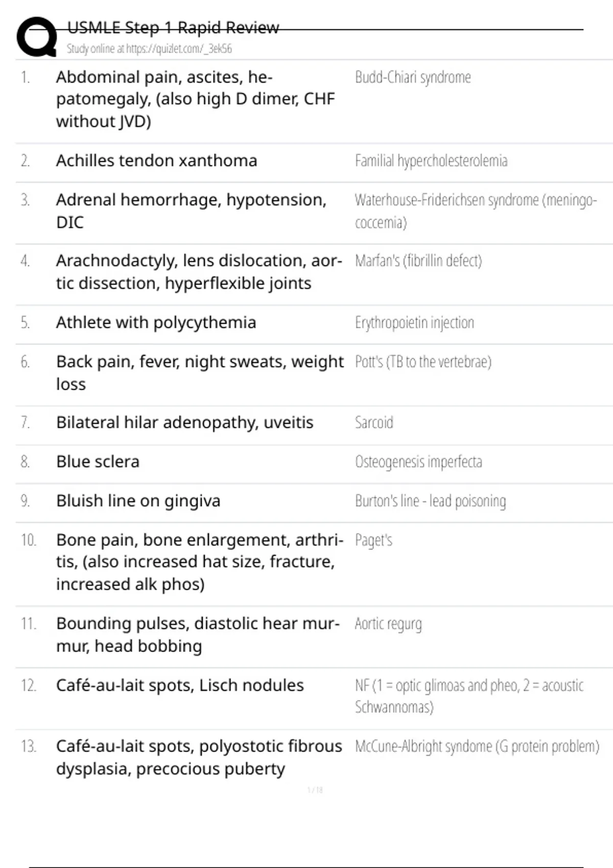Screen dimensions: 613x868
Task: Select the Marfan's fibrillin defect answer
Action: coord(418,261)
